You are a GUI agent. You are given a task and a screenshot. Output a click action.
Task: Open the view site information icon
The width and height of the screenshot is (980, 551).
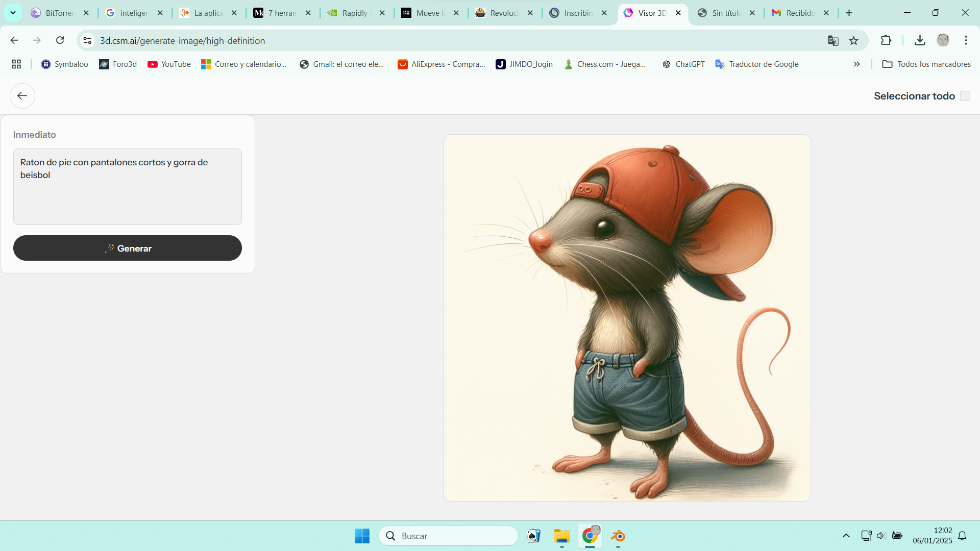[87, 41]
